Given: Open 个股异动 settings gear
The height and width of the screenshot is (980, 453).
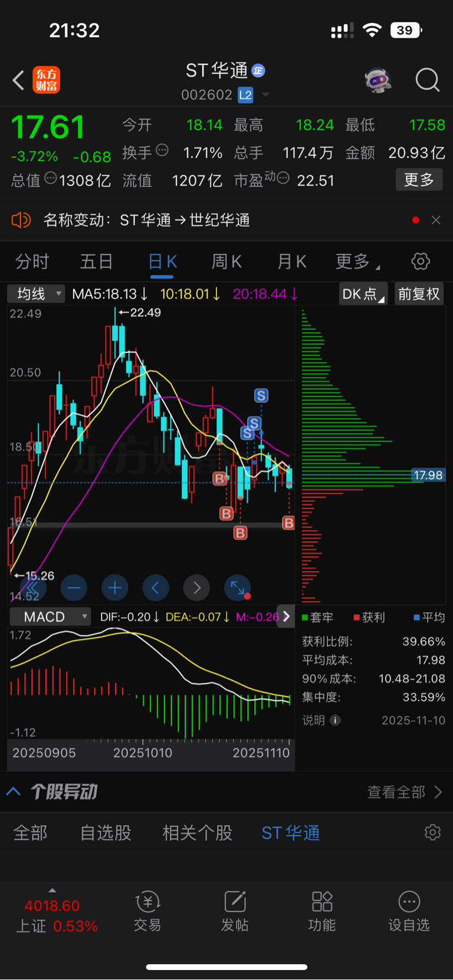Looking at the screenshot, I should click(432, 832).
